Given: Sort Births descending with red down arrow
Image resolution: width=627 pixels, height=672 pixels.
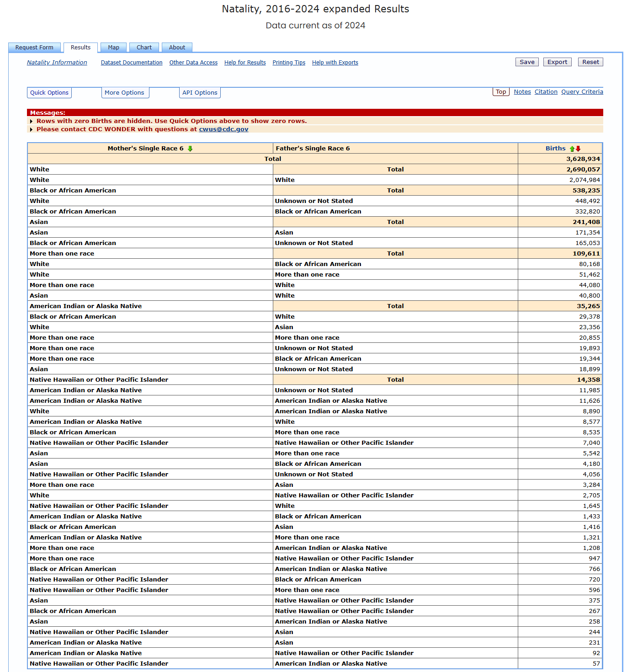Looking at the screenshot, I should pyautogui.click(x=578, y=149).
